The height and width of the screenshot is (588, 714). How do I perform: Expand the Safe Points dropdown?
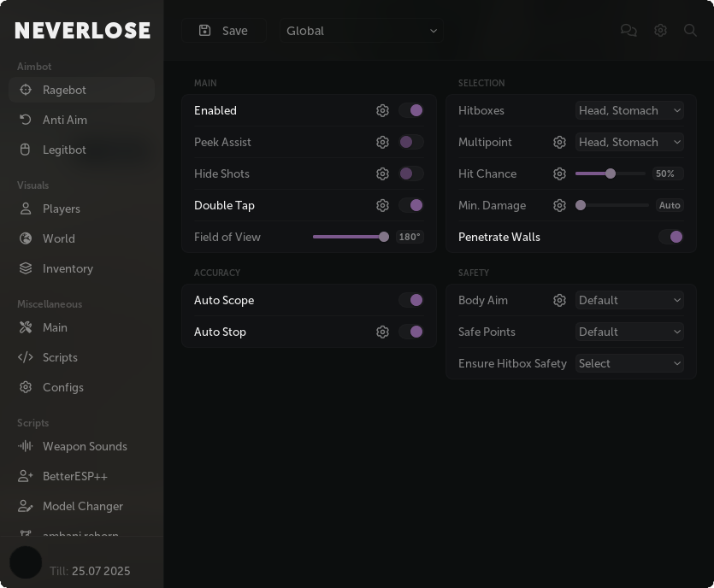click(629, 332)
